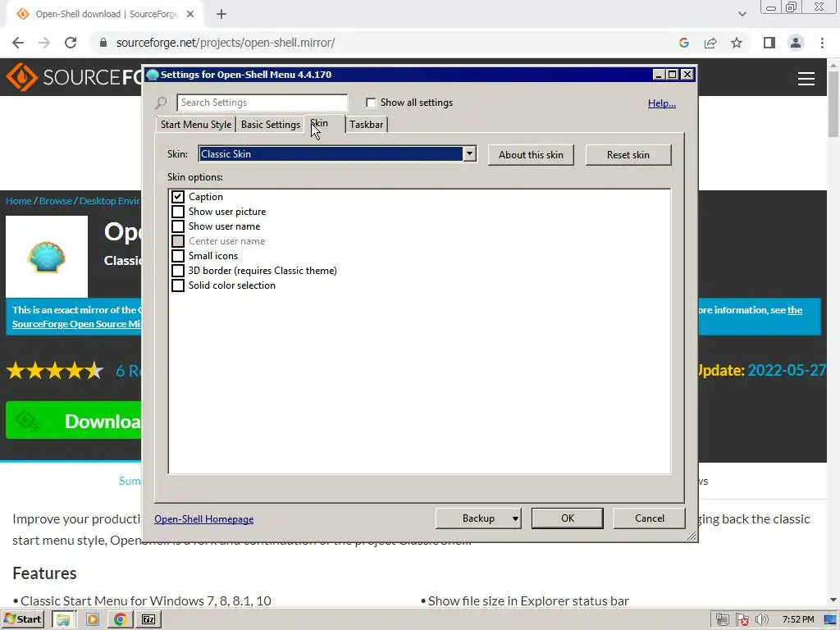Visit the Open-Shell Homepage link
Image resolution: width=840 pixels, height=630 pixels.
pos(204,519)
